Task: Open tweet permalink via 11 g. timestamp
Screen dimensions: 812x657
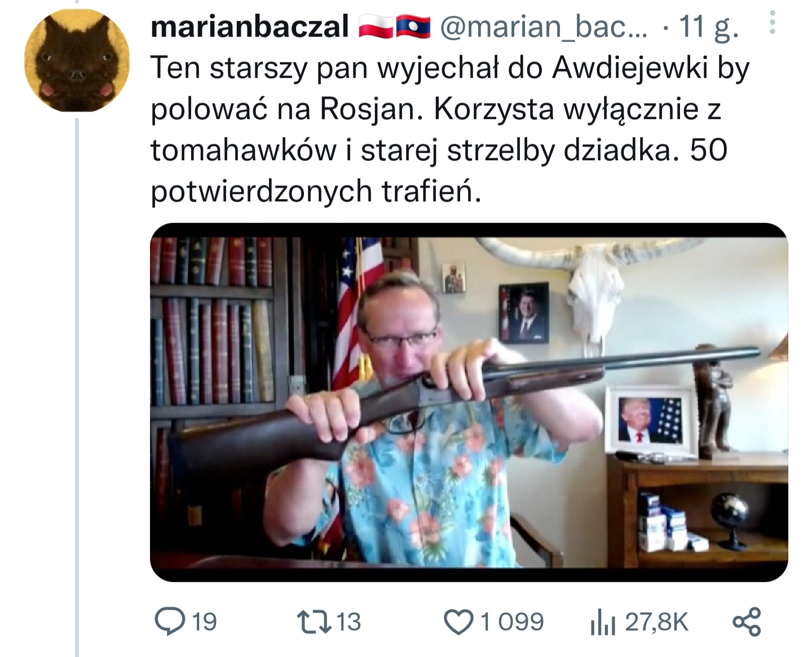Action: (x=708, y=27)
